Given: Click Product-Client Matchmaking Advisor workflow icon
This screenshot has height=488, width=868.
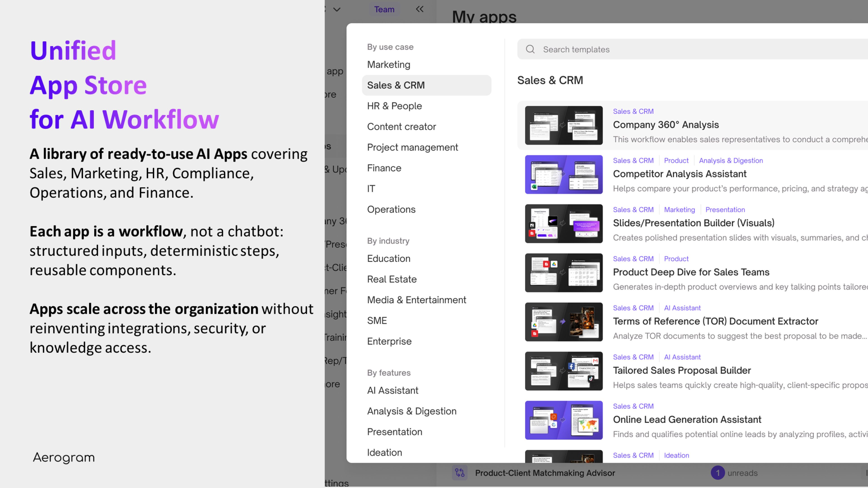Looking at the screenshot, I should click(x=460, y=473).
